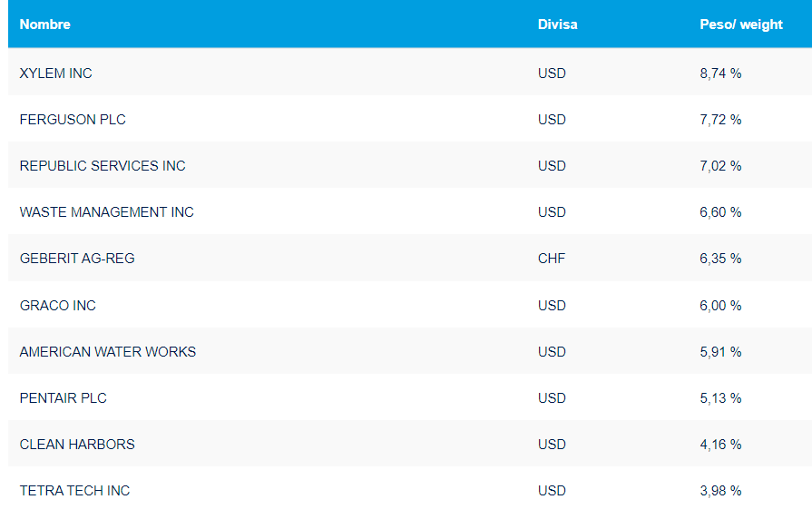Click the USD currency for XYLEM INC
The height and width of the screenshot is (519, 812).
click(x=552, y=73)
